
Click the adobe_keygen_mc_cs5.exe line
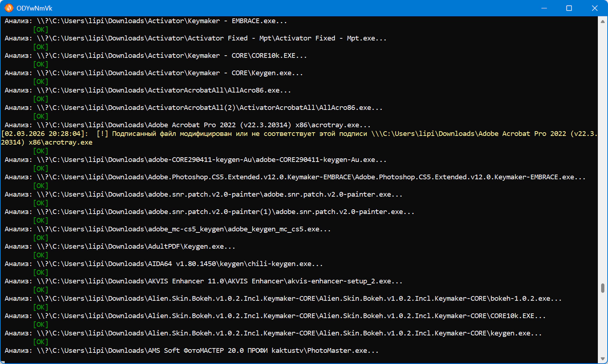pyautogui.click(x=168, y=229)
